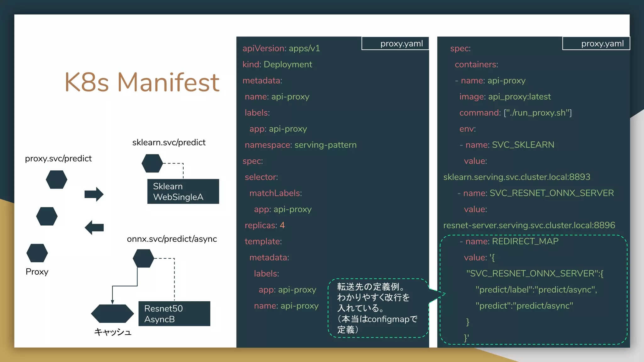Click the proxy.yaml tab on the left code panel
This screenshot has width=644, height=362.
tap(395, 43)
